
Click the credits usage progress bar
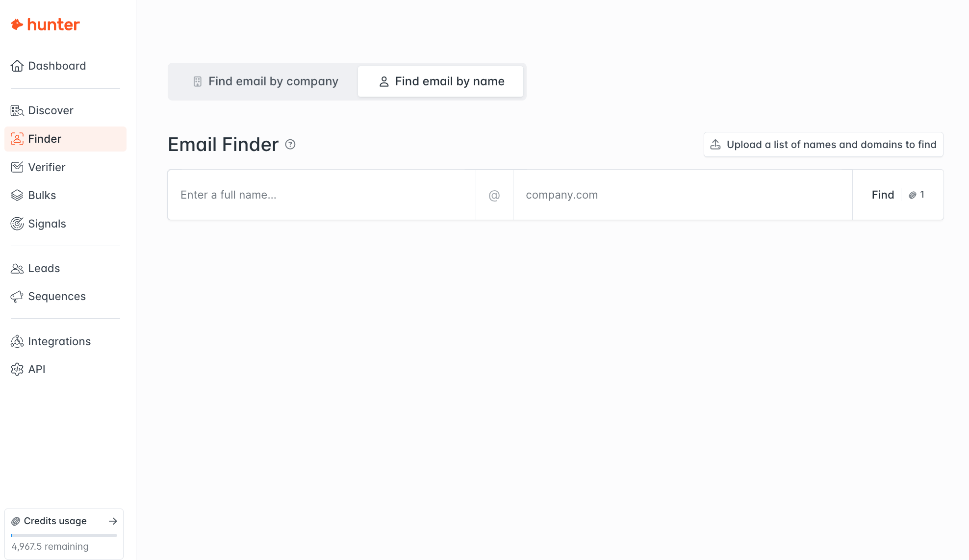tap(64, 535)
